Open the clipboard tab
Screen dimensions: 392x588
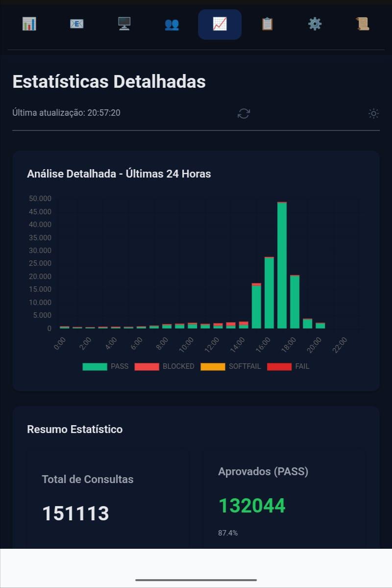(x=267, y=24)
